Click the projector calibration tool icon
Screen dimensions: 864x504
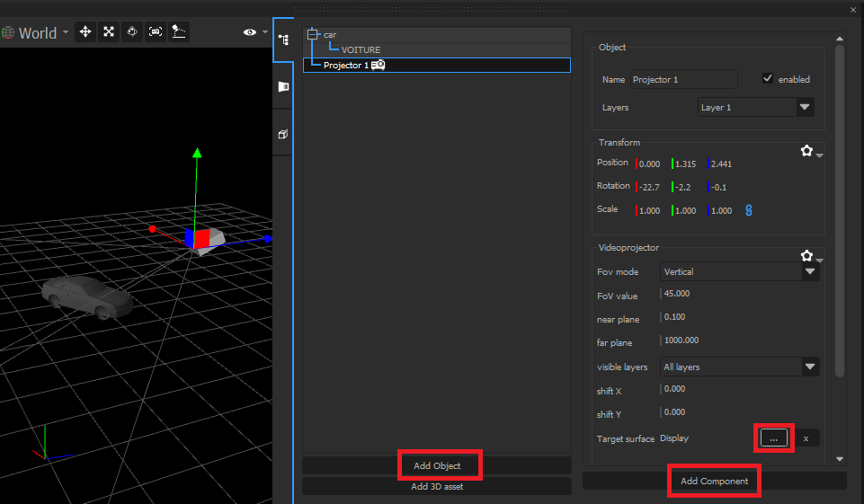(179, 32)
